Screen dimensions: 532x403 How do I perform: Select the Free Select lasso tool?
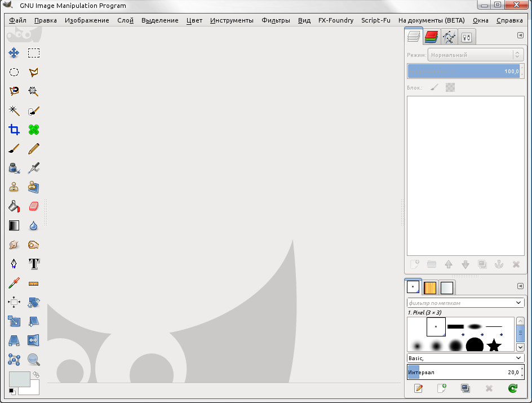tap(34, 72)
